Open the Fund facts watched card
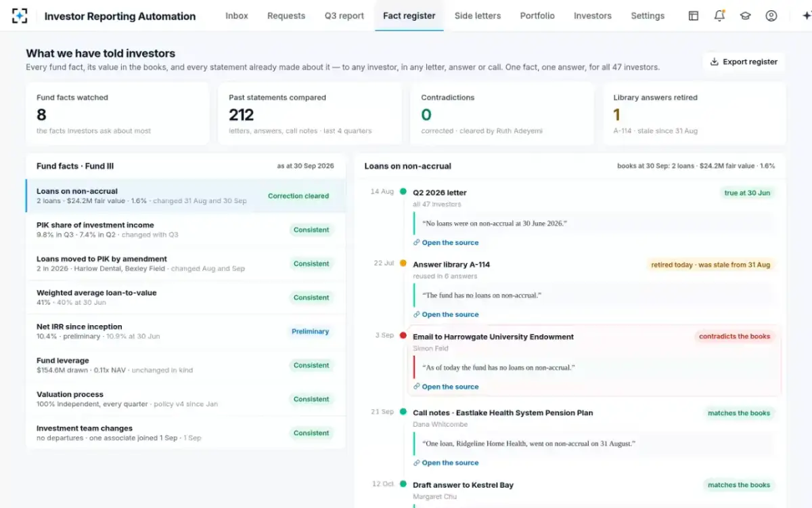 118,114
